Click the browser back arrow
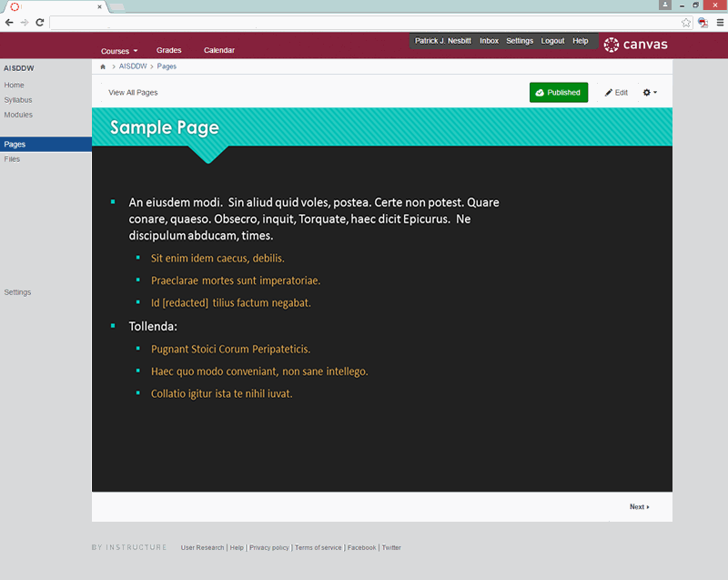This screenshot has height=580, width=728. click(x=9, y=22)
